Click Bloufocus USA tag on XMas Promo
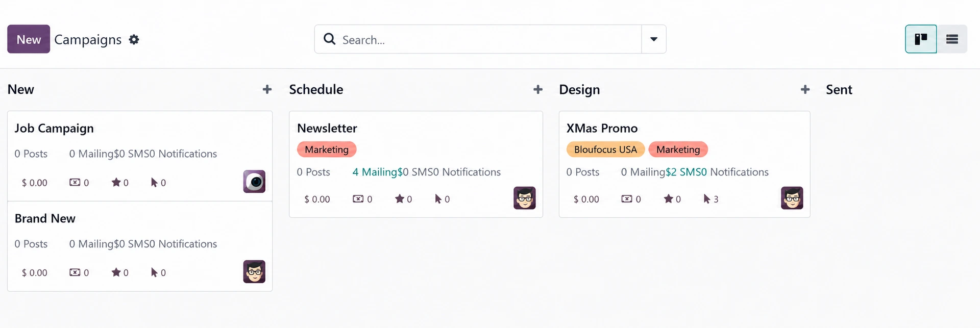Viewport: 980px width, 328px height. [x=605, y=149]
